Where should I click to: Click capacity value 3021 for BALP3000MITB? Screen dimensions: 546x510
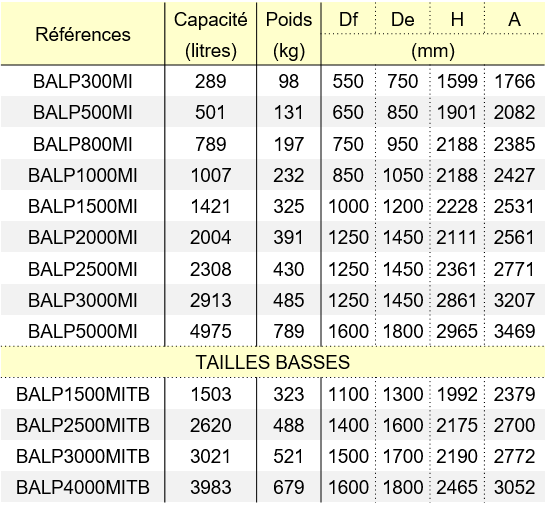pos(211,456)
